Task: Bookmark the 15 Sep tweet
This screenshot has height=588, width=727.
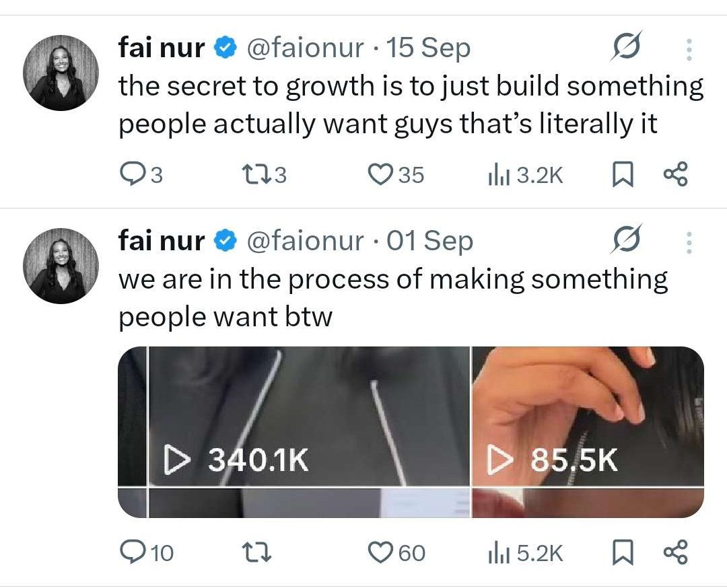Action: pyautogui.click(x=623, y=174)
